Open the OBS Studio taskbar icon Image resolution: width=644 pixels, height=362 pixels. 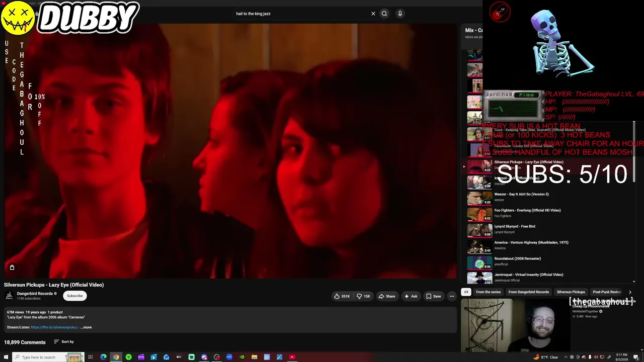(x=216, y=357)
